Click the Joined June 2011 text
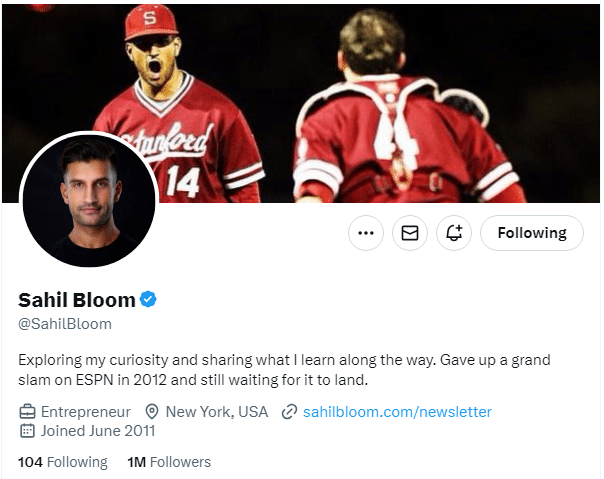The height and width of the screenshot is (479, 604). click(98, 431)
